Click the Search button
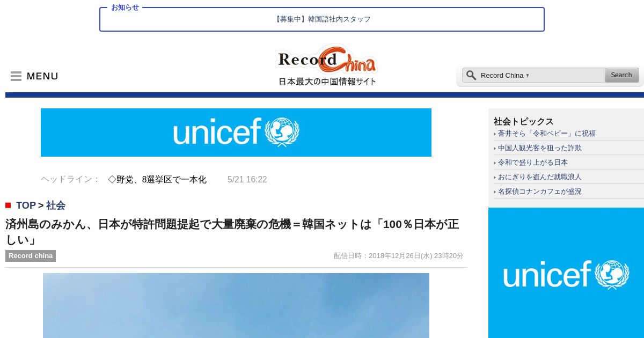 pos(621,75)
